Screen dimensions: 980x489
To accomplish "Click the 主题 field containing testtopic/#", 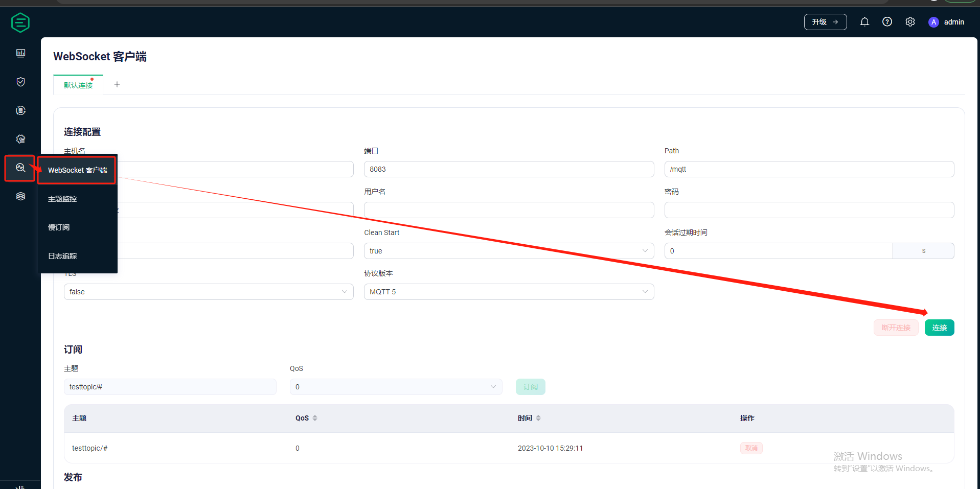I will click(170, 387).
